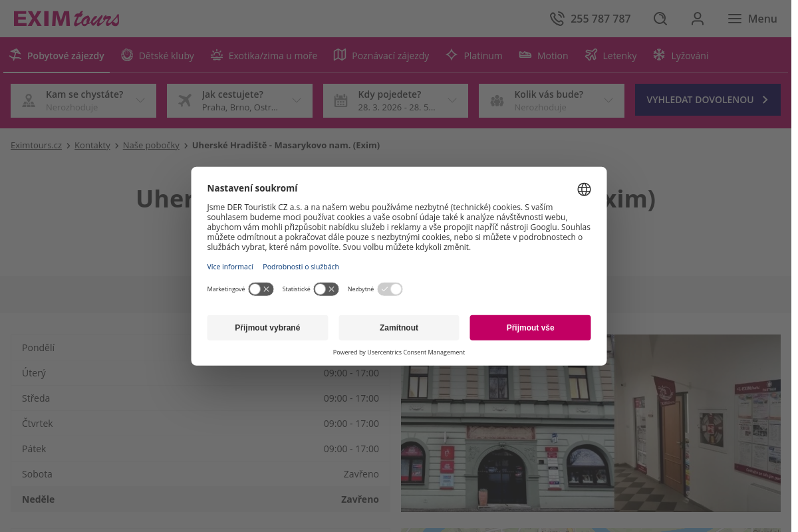This screenshot has width=798, height=532.
Task: Open the hamburger Menu
Action: pos(752,19)
